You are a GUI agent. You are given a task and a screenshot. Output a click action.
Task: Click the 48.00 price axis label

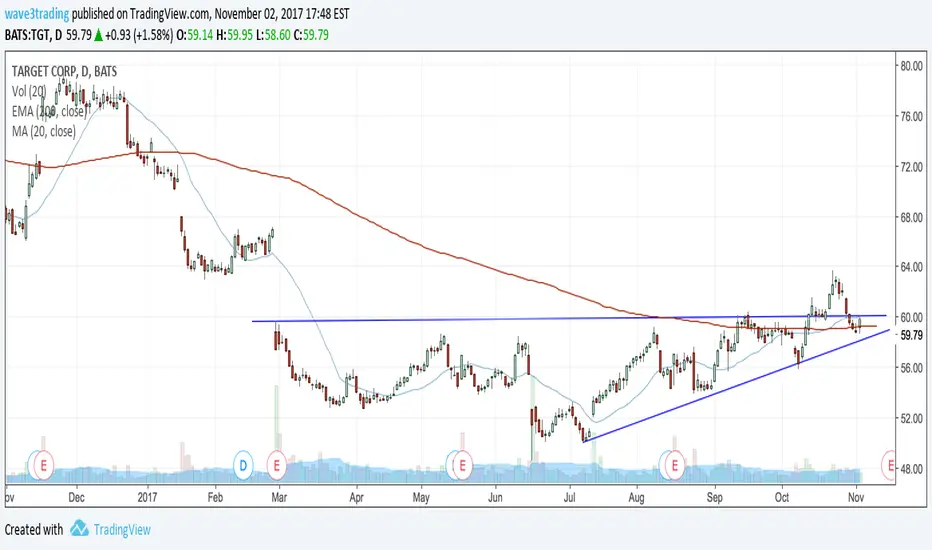coord(911,469)
